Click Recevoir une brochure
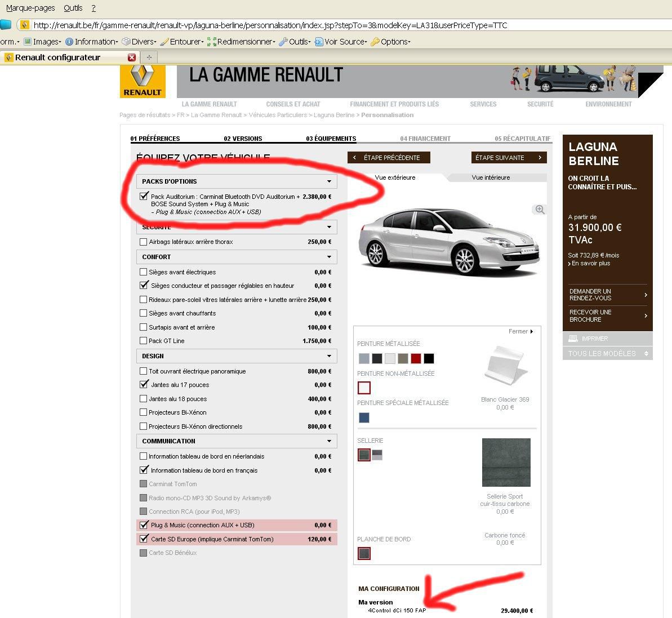 coord(608,316)
